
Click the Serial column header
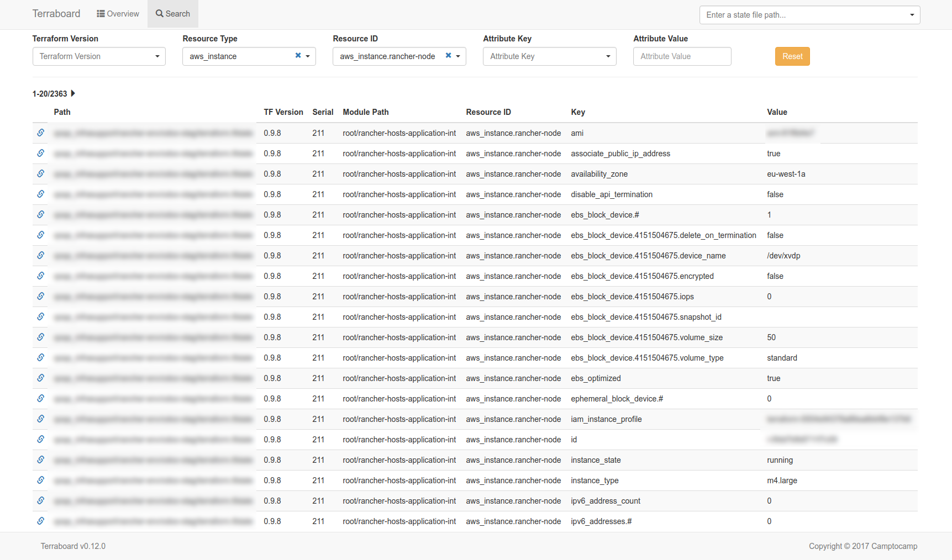[x=323, y=112]
